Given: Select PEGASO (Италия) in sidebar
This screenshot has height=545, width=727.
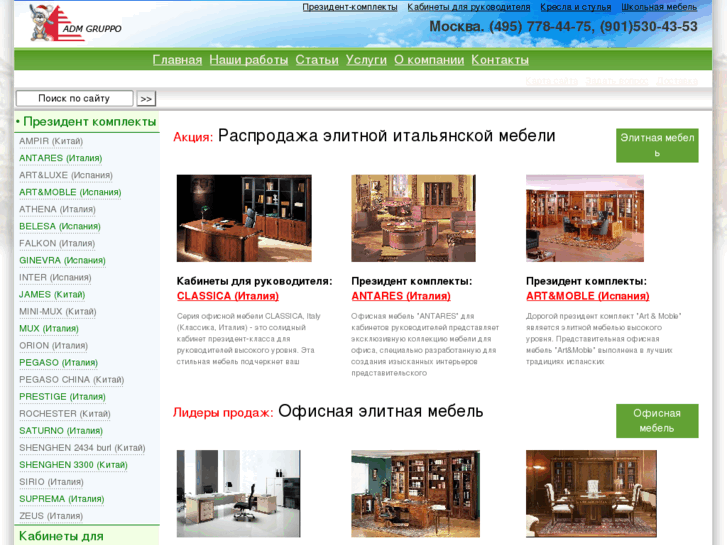Looking at the screenshot, I should pyautogui.click(x=58, y=363).
